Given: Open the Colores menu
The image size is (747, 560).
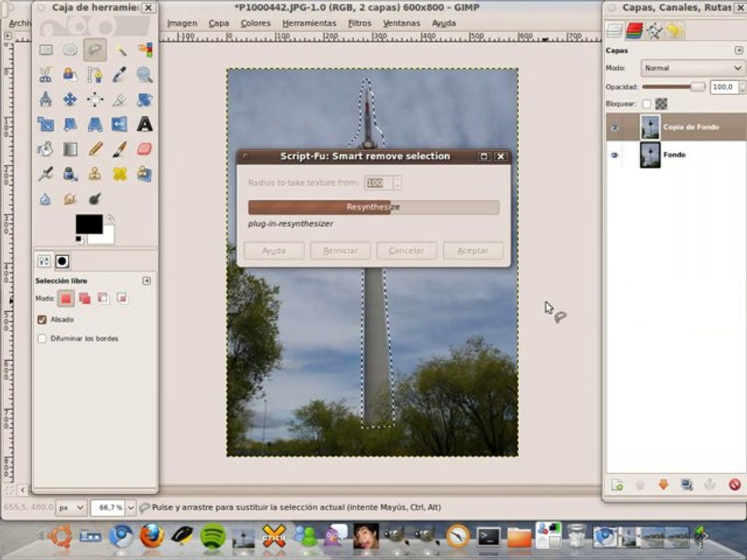Looking at the screenshot, I should [255, 23].
